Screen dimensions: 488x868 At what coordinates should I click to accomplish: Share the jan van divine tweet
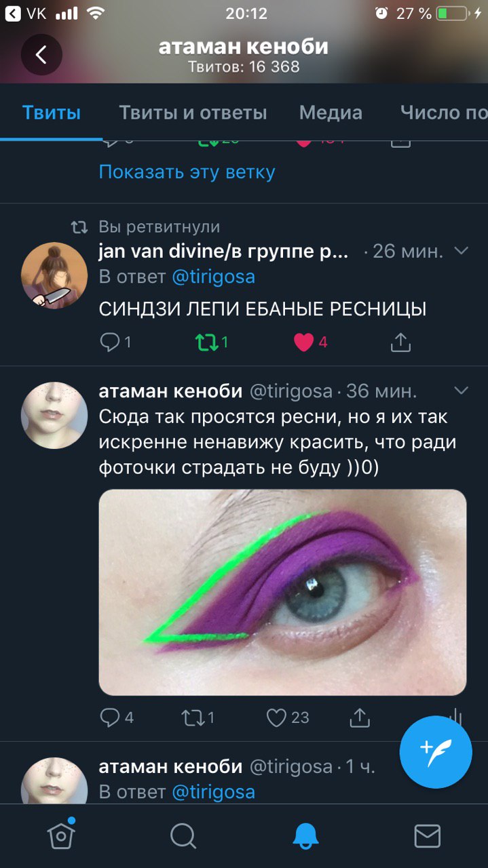[401, 342]
